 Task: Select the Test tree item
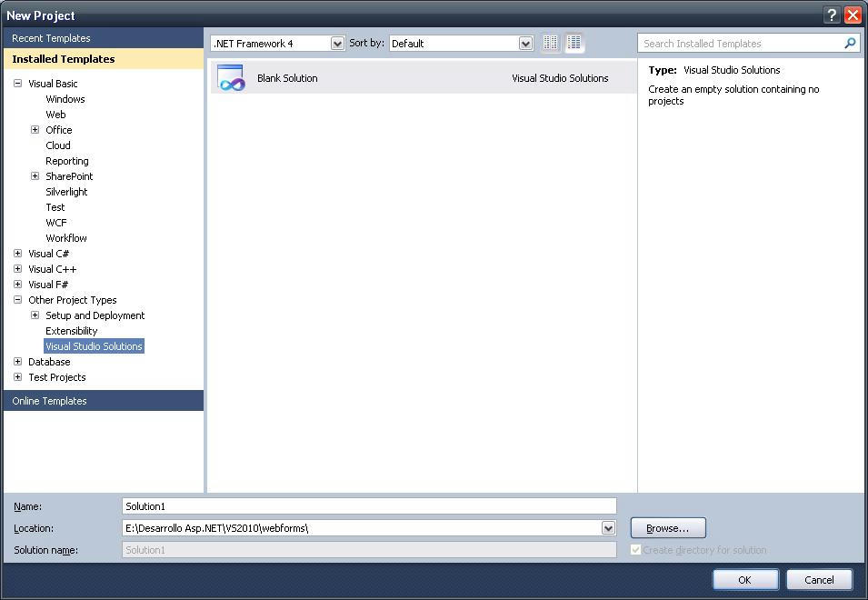pos(55,207)
